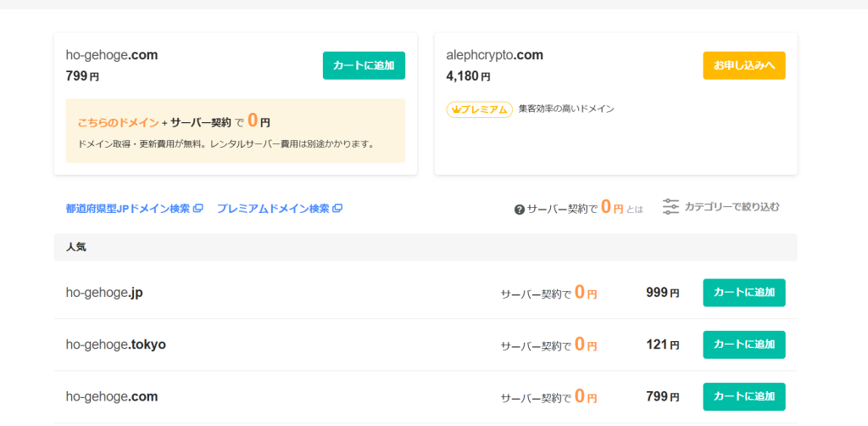Screen dimensions: 868x426
Task: Expand カテゴリーで絞り込む category filter
Action: coord(731,206)
